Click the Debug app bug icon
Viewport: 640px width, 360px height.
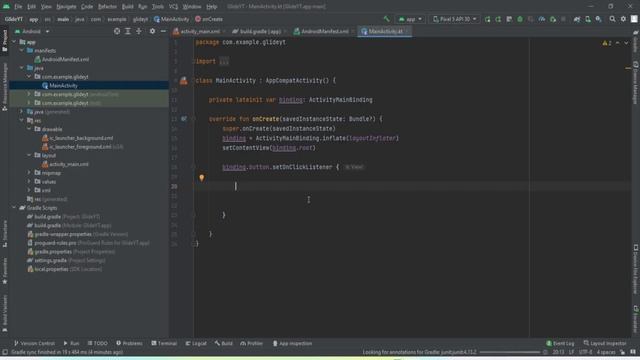(x=520, y=19)
